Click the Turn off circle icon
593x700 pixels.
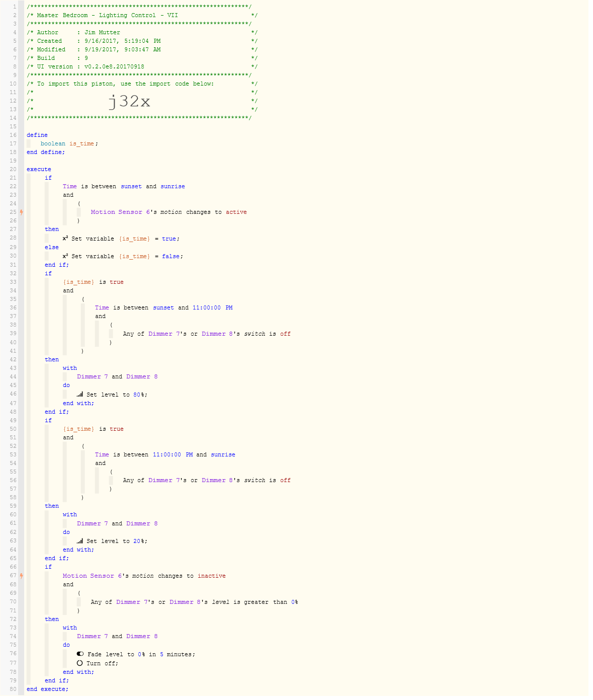80,663
